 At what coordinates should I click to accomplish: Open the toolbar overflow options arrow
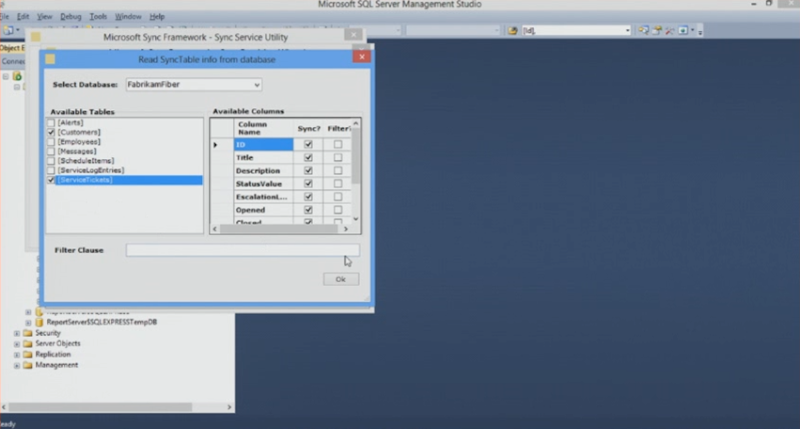[700, 32]
